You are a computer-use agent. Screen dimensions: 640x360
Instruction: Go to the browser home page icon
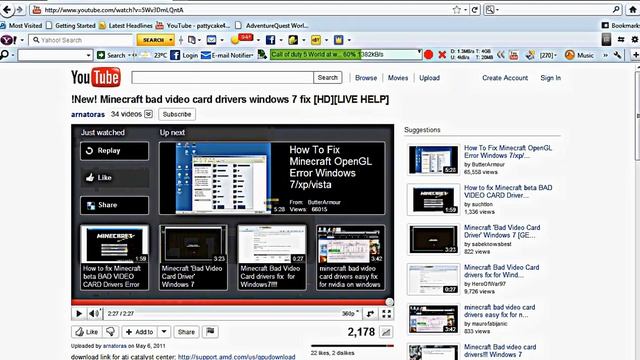633,10
